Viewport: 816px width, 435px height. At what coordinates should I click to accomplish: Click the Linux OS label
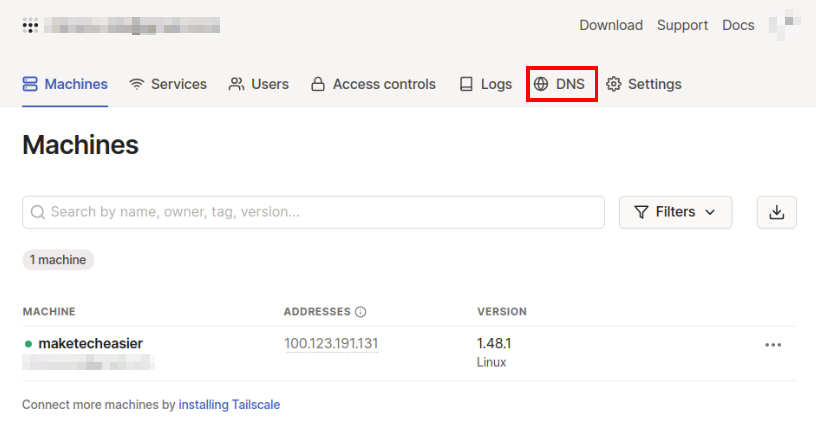point(491,362)
